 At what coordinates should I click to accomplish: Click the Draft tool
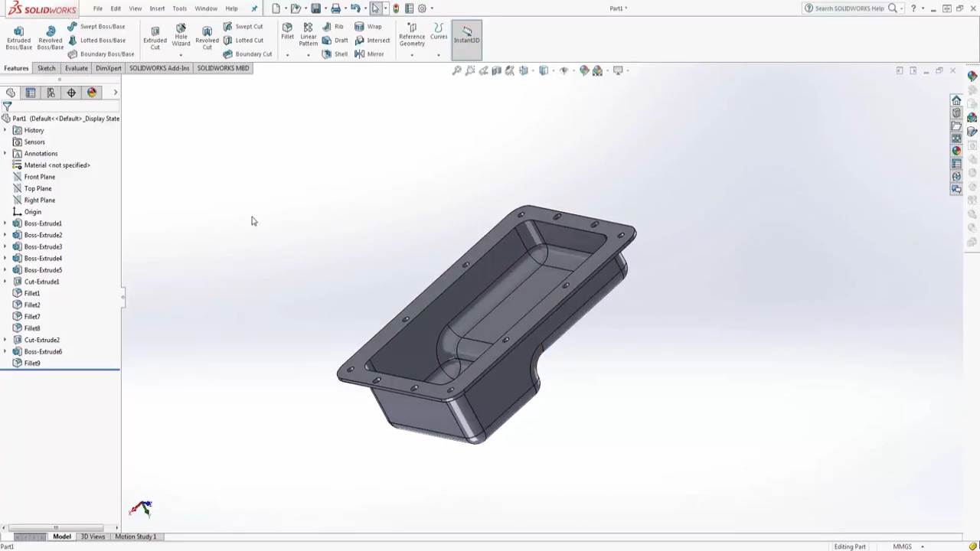click(x=335, y=41)
